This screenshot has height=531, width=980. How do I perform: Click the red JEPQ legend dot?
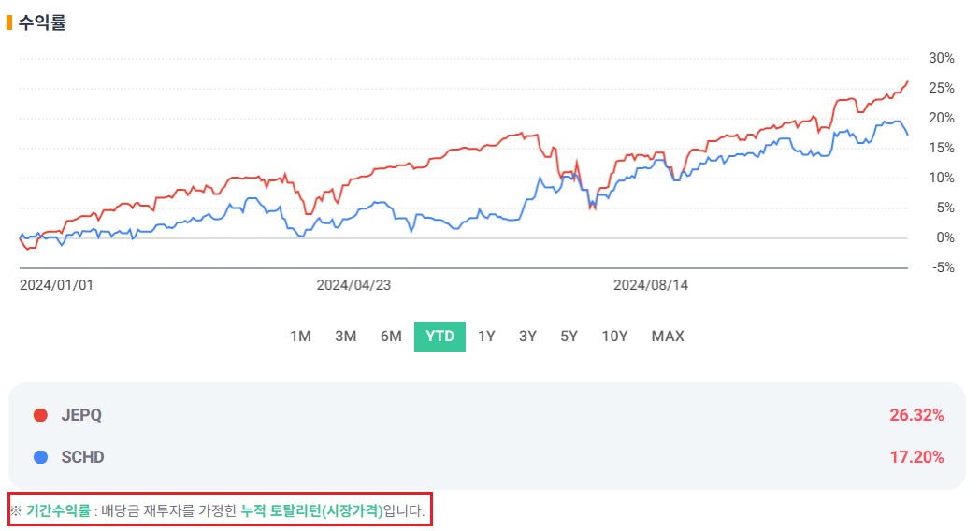(x=40, y=415)
